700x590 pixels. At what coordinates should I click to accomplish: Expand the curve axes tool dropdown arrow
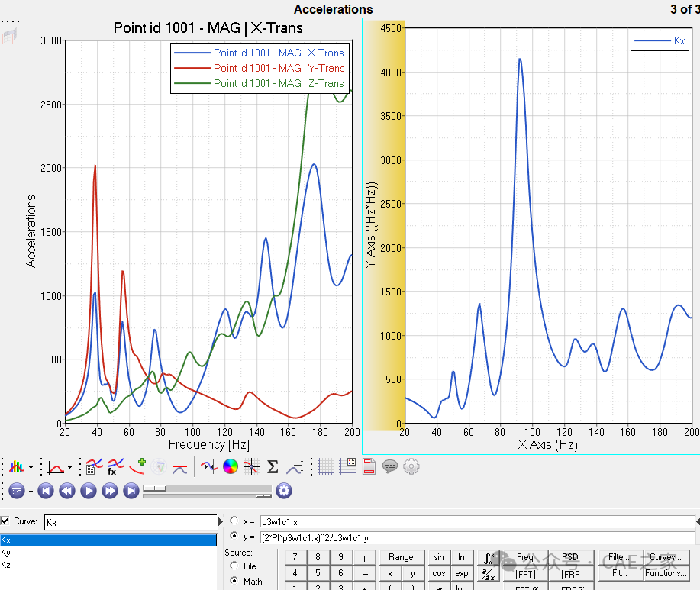click(x=70, y=468)
